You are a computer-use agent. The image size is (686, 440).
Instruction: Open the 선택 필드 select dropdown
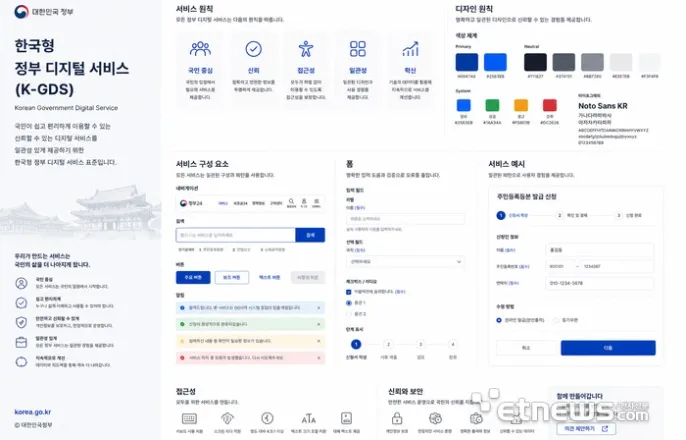point(405,262)
